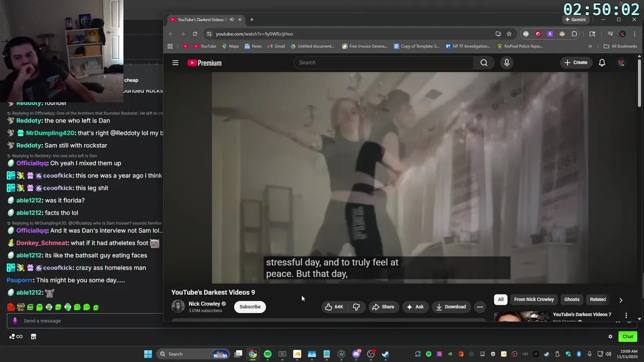
Task: Open Steam from the taskbar
Action: coord(385,354)
